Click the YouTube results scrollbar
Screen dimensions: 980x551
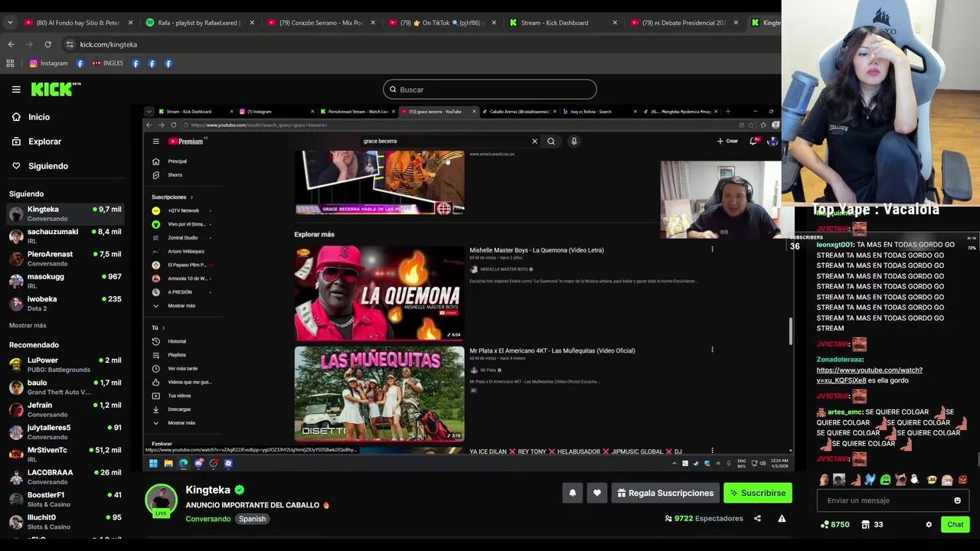[791, 331]
